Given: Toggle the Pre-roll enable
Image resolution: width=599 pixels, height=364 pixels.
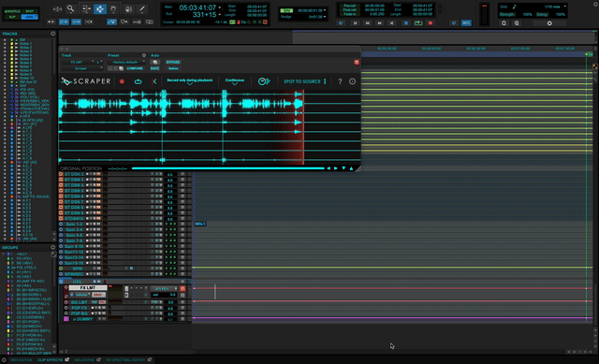Looking at the screenshot, I should tap(349, 7).
